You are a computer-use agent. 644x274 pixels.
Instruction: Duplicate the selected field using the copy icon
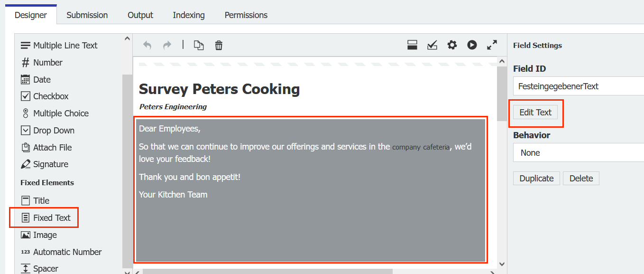click(199, 45)
